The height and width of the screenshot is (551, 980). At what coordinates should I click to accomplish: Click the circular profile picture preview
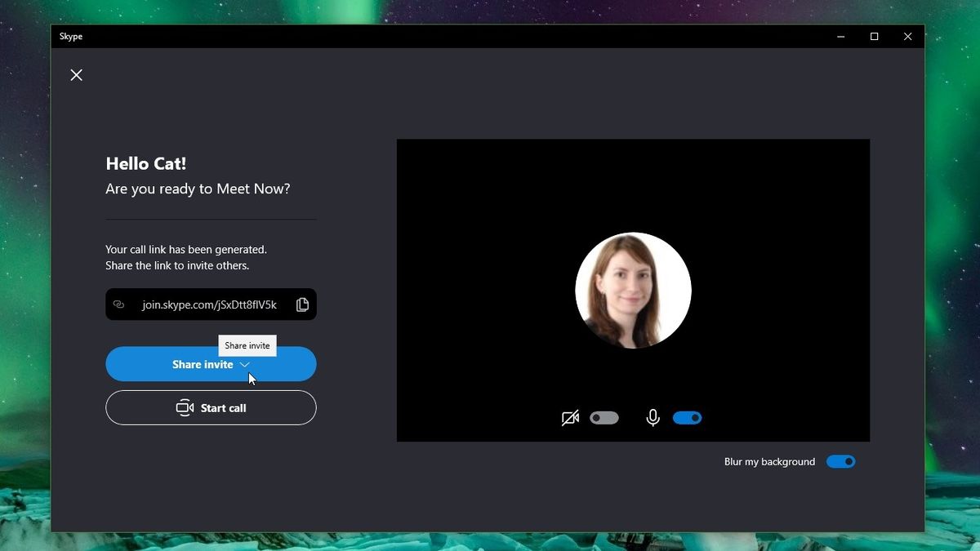coord(633,290)
